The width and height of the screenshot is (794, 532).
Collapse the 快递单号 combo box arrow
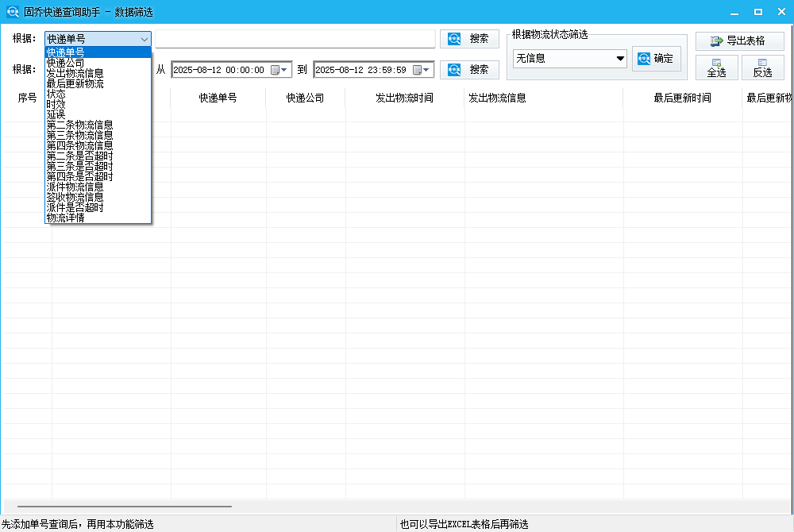144,39
